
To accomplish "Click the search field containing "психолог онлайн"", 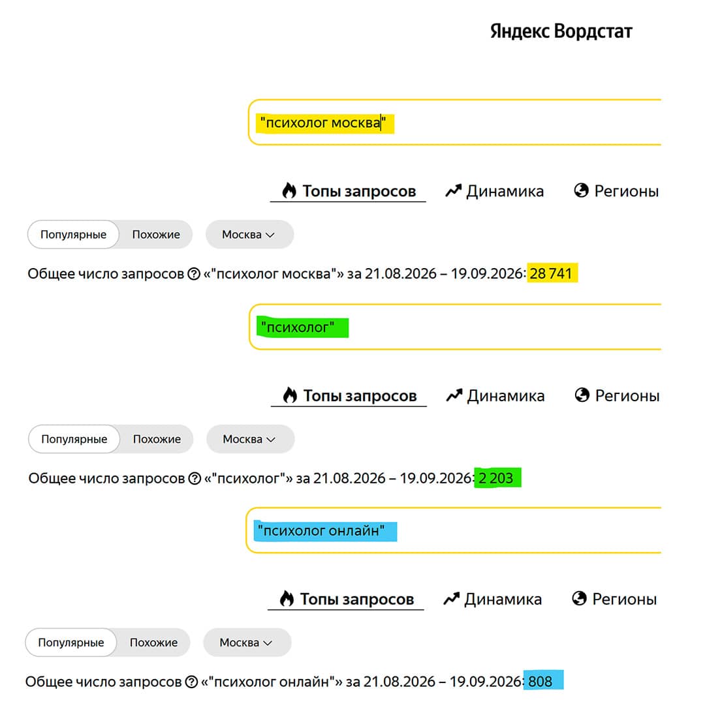I will click(x=454, y=530).
